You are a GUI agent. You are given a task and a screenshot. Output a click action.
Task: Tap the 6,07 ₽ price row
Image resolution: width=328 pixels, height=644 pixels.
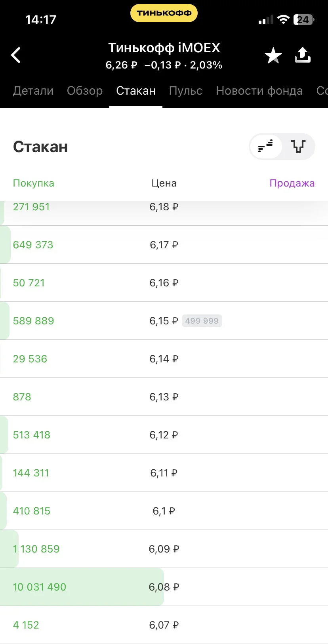[164, 625]
